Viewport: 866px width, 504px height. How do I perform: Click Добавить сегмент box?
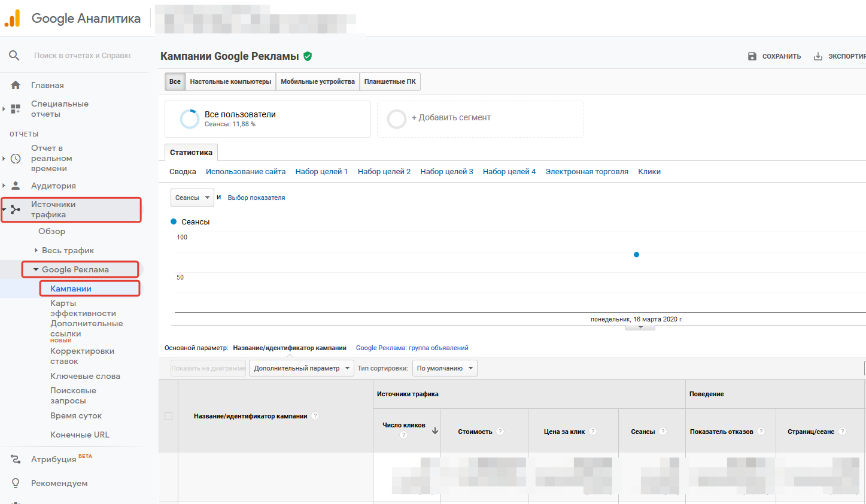point(480,119)
